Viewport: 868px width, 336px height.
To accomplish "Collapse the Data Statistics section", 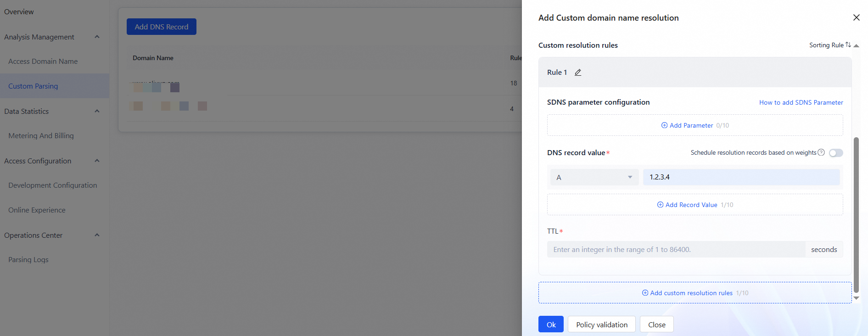I will pos(97,111).
